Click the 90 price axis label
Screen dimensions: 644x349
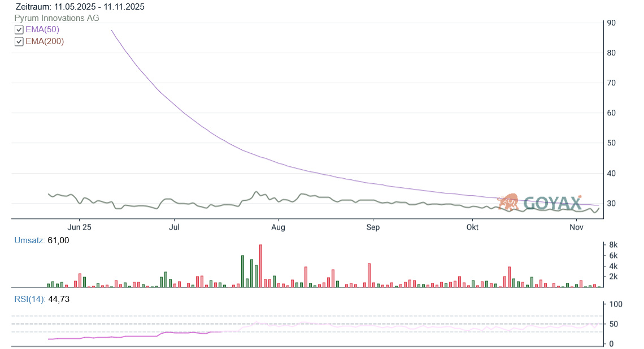click(611, 23)
